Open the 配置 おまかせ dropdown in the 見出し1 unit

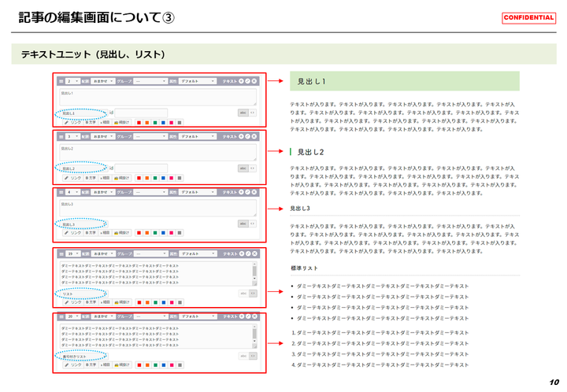104,81
